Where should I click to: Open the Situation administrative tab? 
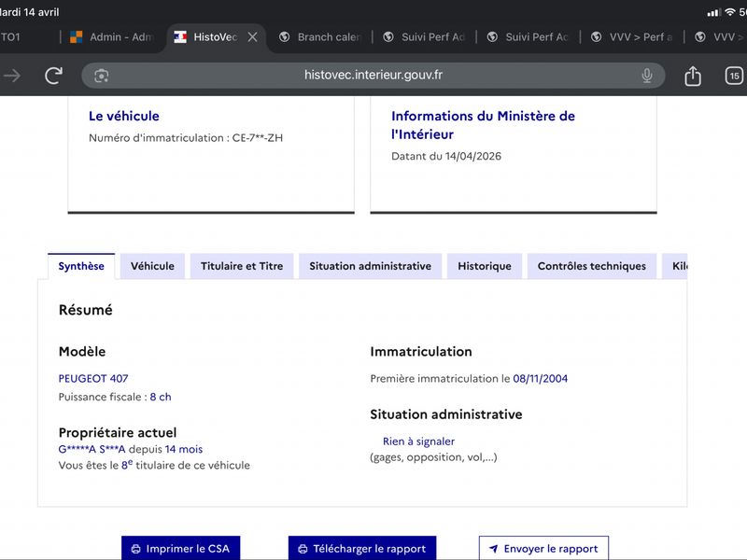370,266
